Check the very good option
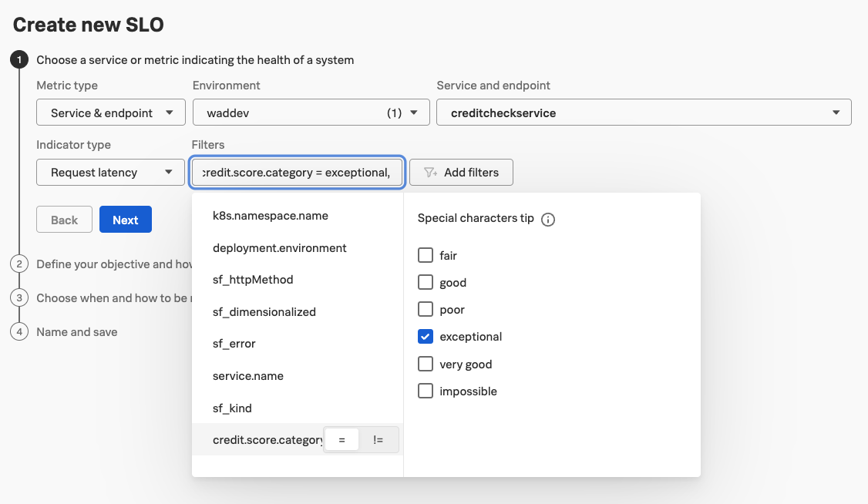Viewport: 868px width, 504px height. (425, 363)
